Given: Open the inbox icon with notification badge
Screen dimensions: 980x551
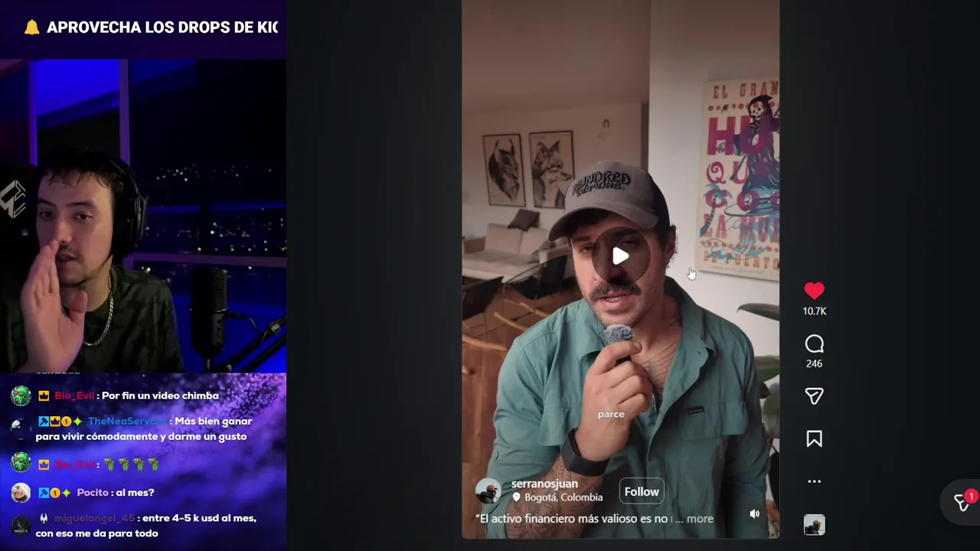Looking at the screenshot, I should click(x=963, y=502).
